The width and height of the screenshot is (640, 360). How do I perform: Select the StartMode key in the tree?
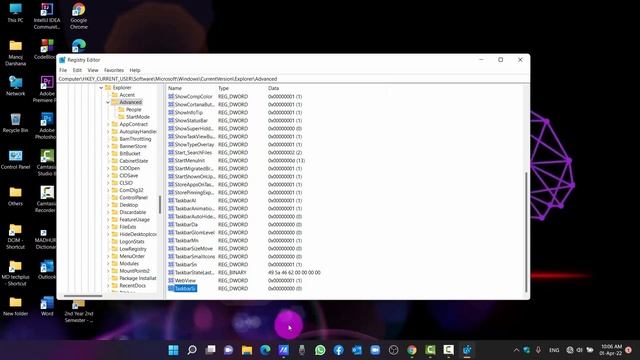pos(138,117)
